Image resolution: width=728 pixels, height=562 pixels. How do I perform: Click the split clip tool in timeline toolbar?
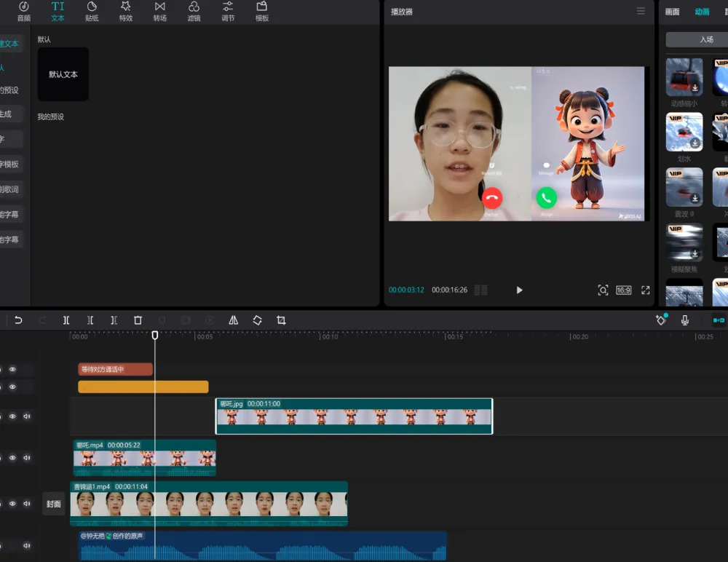(66, 320)
